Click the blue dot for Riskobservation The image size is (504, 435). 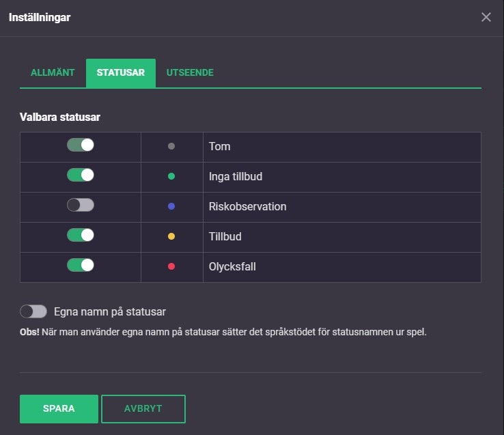coord(171,206)
